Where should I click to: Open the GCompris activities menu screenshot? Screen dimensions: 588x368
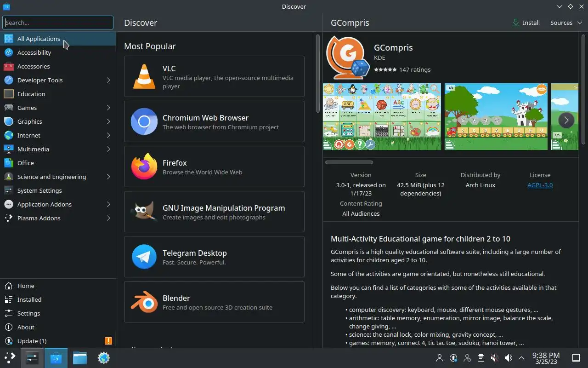(382, 116)
